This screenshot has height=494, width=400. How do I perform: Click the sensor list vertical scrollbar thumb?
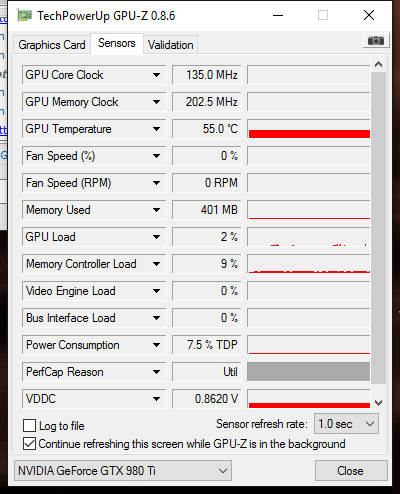coord(378,228)
